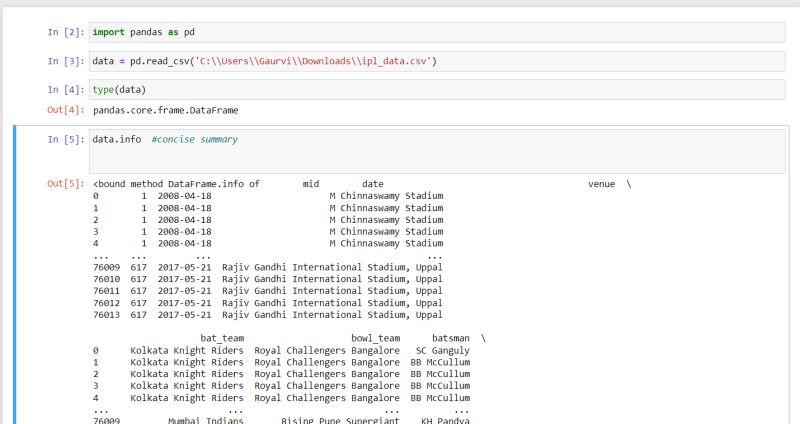Select cell via In [4] prompt
The width and height of the screenshot is (800, 424).
coord(66,90)
